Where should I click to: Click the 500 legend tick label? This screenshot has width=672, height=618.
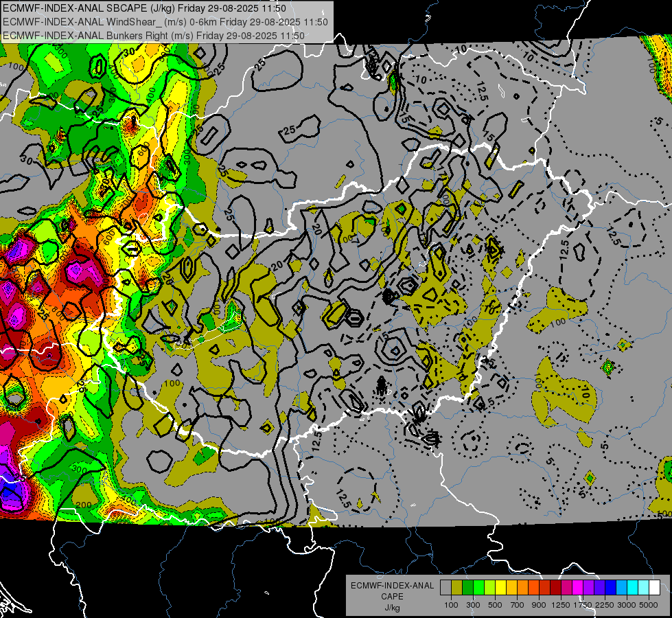(x=495, y=605)
